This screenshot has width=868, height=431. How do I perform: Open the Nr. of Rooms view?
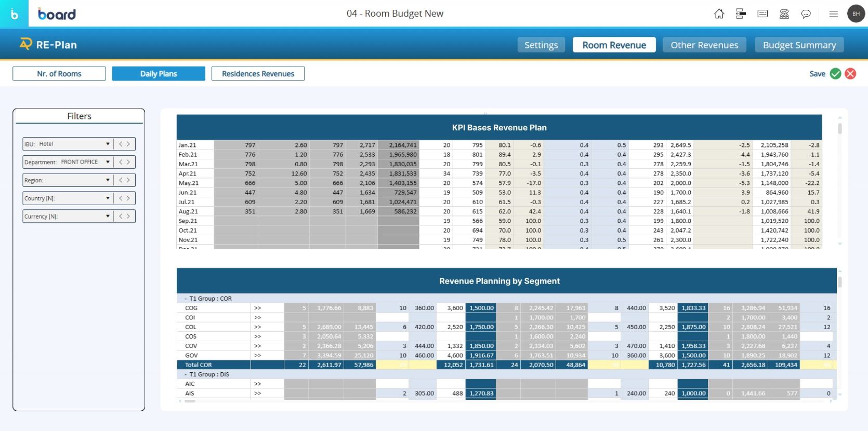tap(59, 74)
